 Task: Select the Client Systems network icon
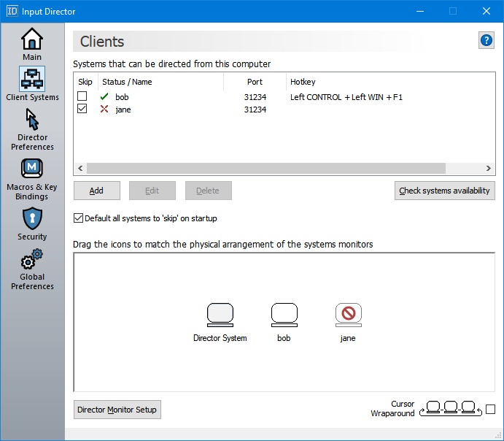pos(32,79)
